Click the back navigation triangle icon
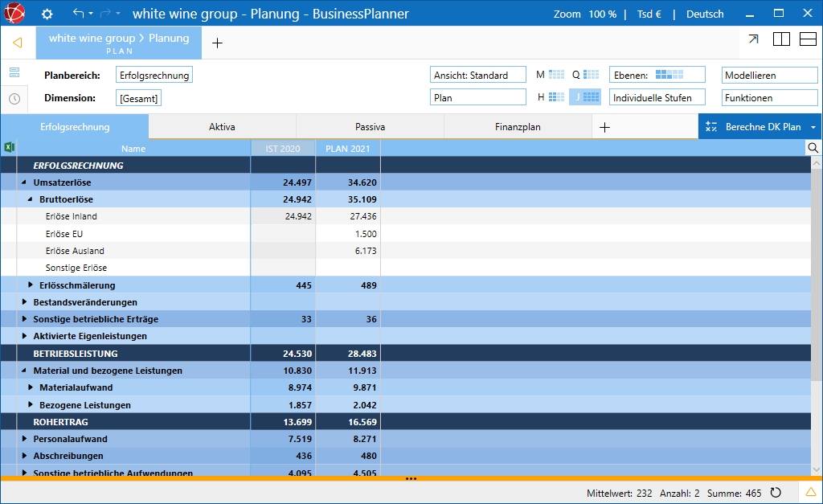Screen dimensions: 823x504 (18, 43)
